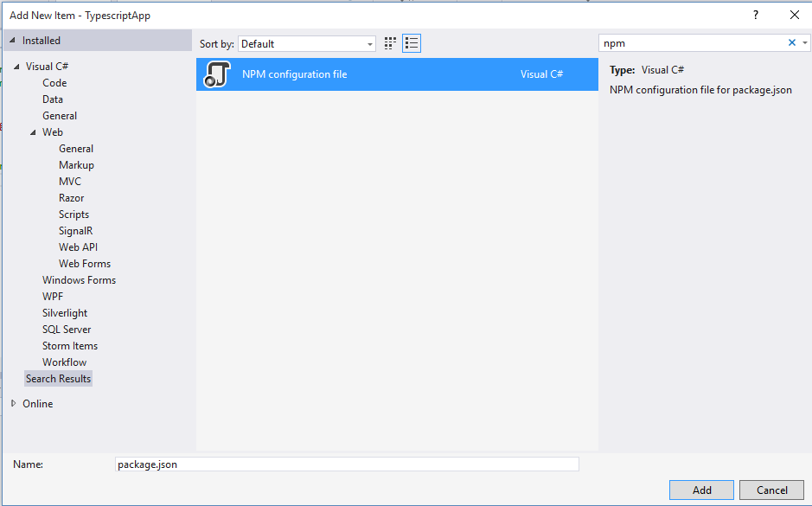
Task: Select the Code category
Action: tap(54, 83)
